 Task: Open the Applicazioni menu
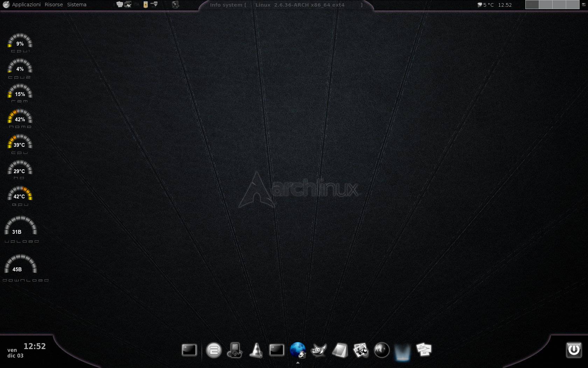(x=26, y=5)
